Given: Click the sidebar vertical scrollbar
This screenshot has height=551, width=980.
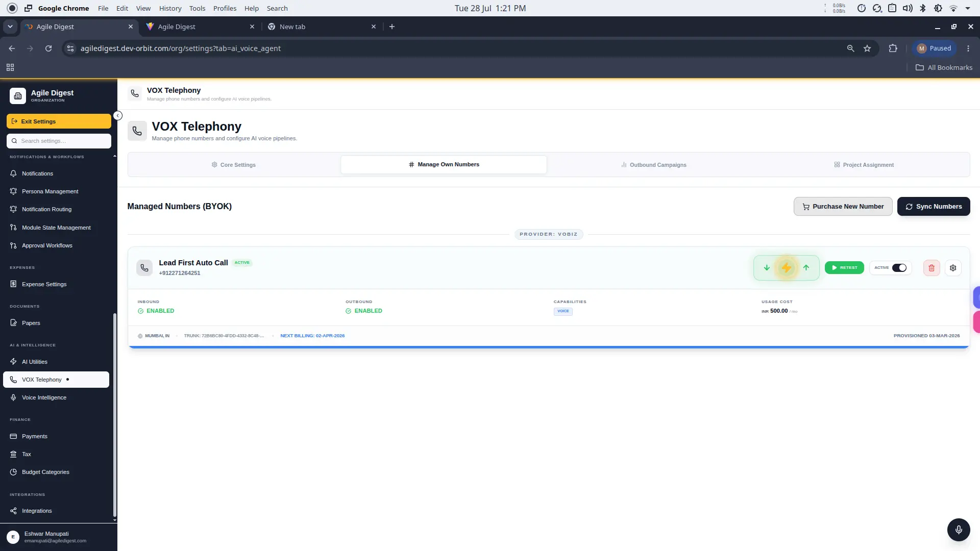Looking at the screenshot, I should pyautogui.click(x=115, y=415).
